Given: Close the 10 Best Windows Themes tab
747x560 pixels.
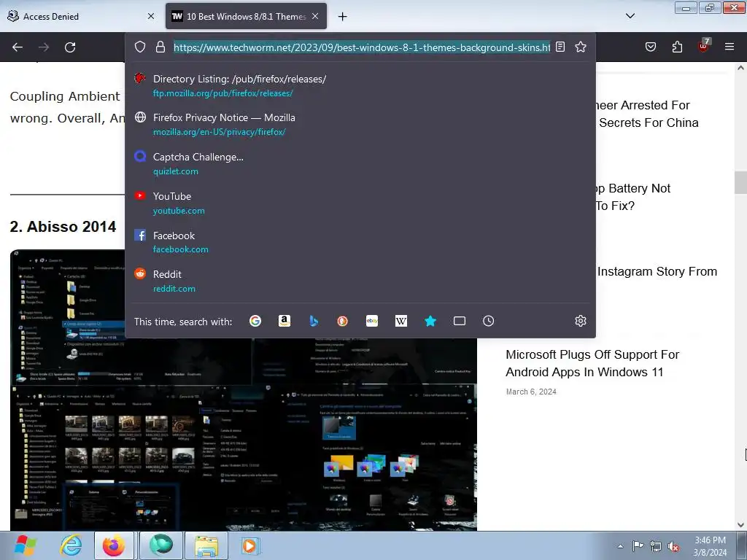Looking at the screenshot, I should click(315, 16).
